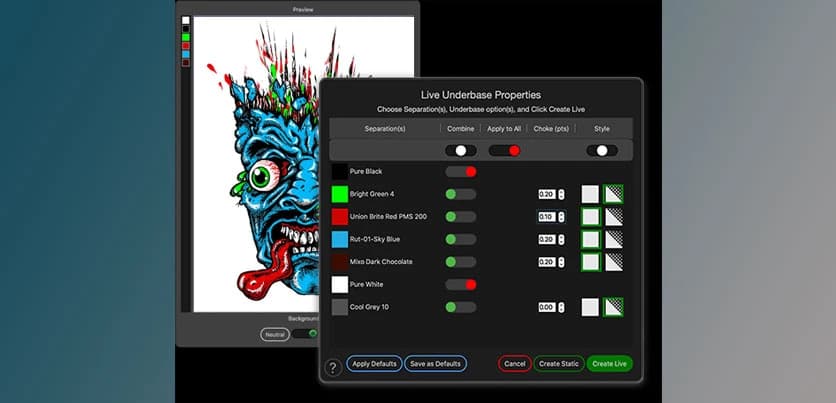Viewport: 836px width, 403px height.
Task: Click Save as Defaults button
Action: pyautogui.click(x=436, y=364)
